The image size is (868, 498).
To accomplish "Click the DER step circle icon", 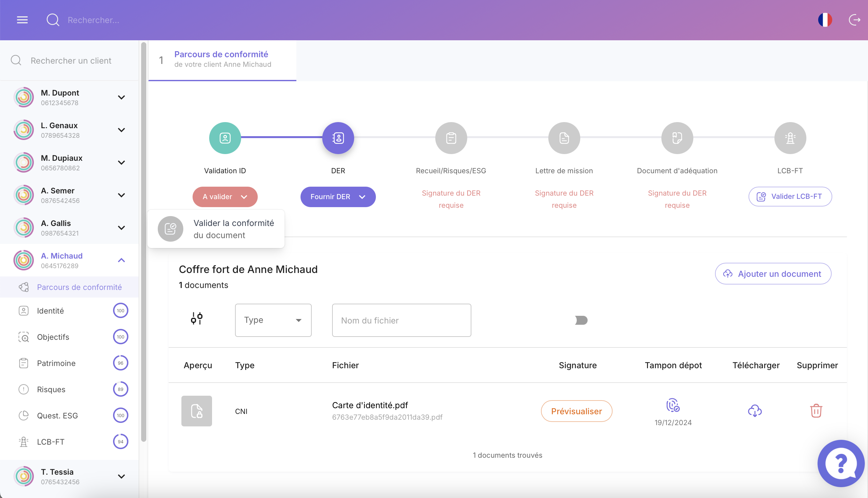I will [338, 138].
